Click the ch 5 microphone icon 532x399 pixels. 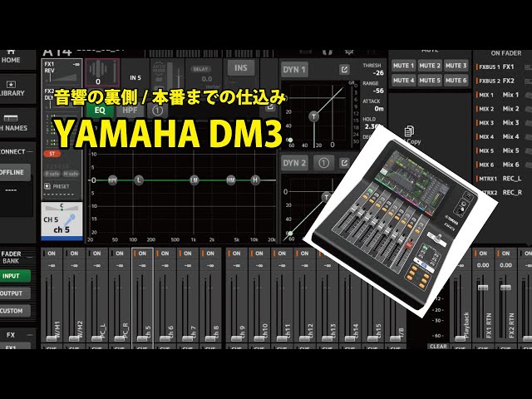[70, 219]
